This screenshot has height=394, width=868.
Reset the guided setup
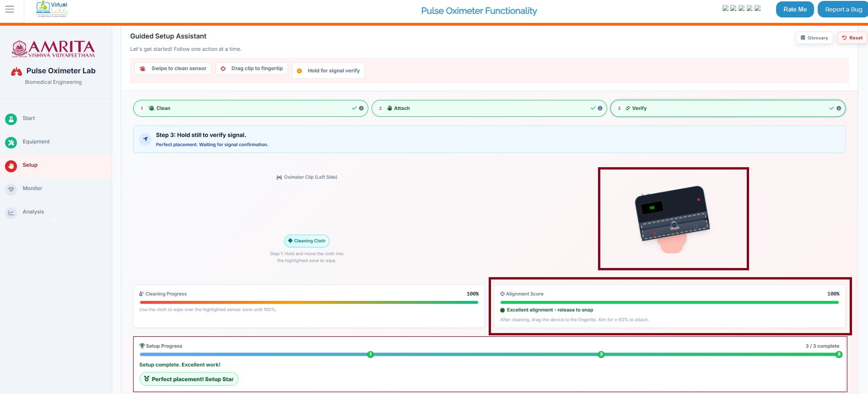(x=852, y=38)
